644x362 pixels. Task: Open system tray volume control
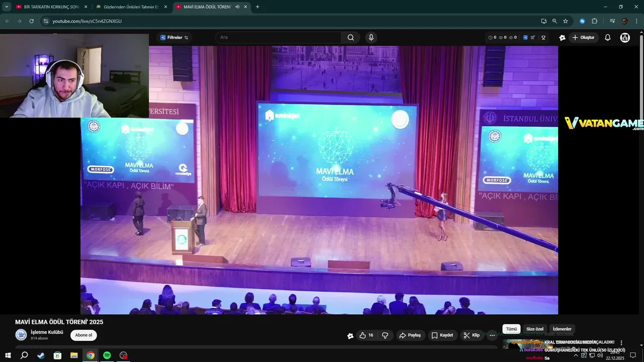(600, 355)
